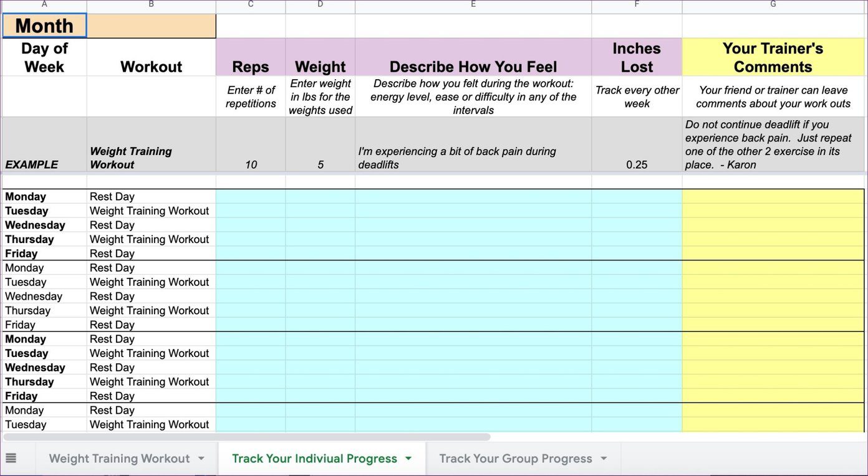Select the "I'm experiencing a bit of back pain" cell
The width and height of the screenshot is (868, 476).
[x=473, y=145]
